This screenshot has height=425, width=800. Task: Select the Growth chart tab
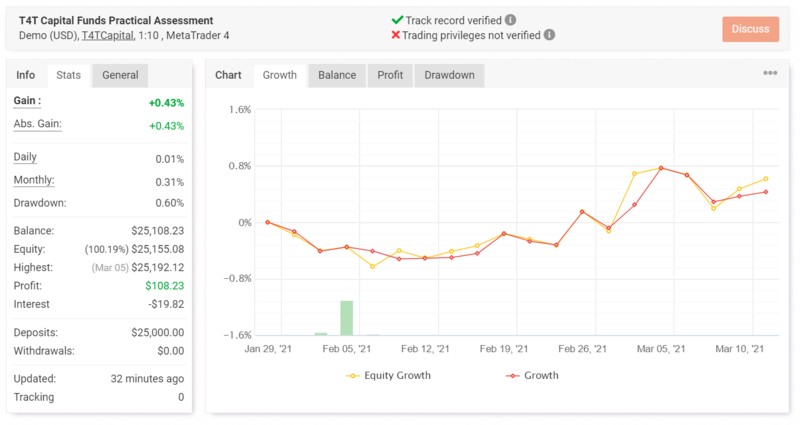tap(279, 75)
